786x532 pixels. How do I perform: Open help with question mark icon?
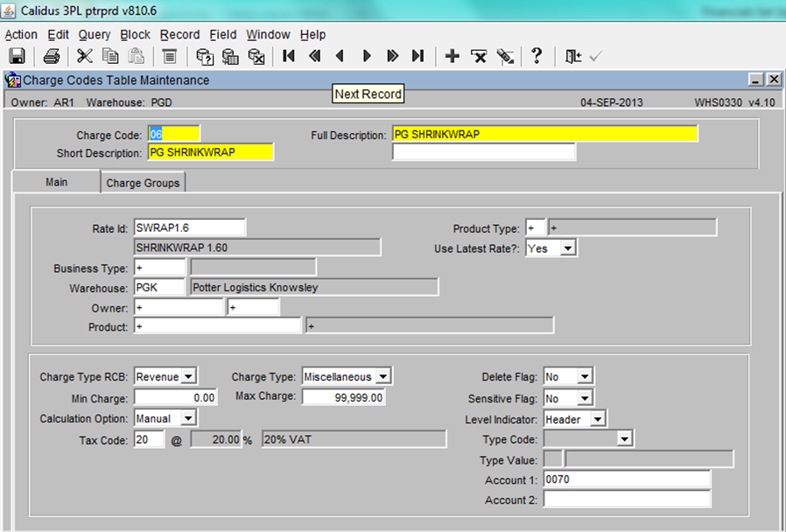pyautogui.click(x=537, y=56)
